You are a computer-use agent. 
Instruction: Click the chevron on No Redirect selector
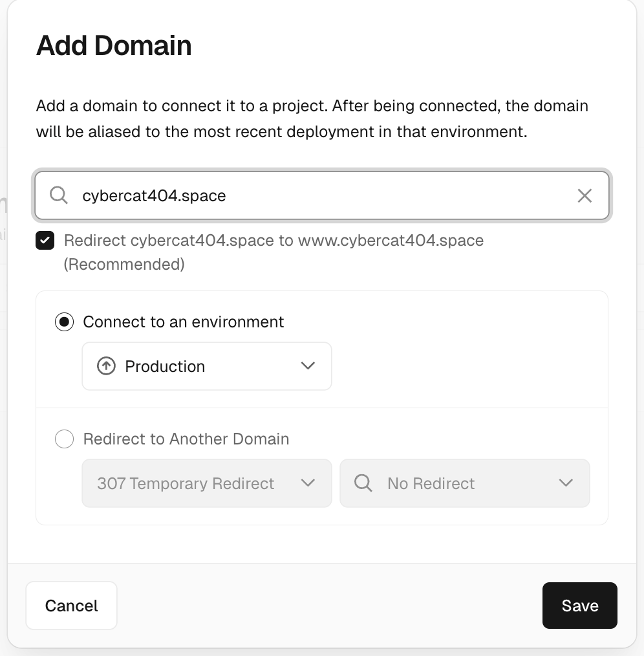566,483
